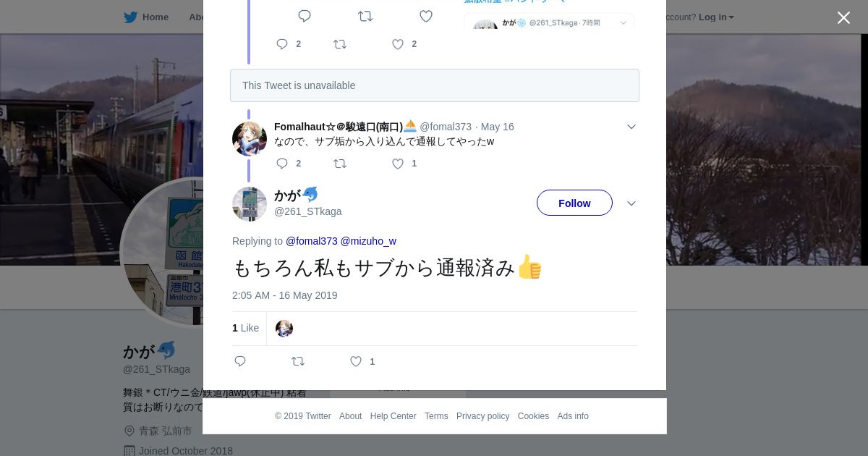Open the @mizuho_w mention link
The width and height of the screenshot is (868, 456).
pos(368,241)
